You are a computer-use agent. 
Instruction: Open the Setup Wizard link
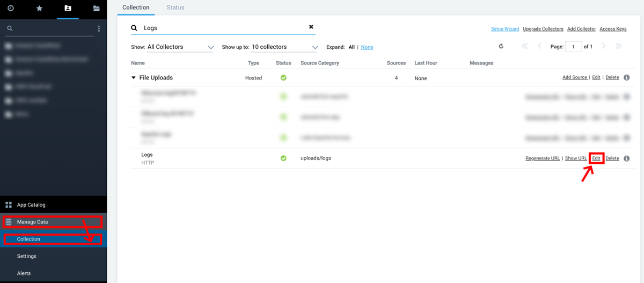pyautogui.click(x=505, y=29)
